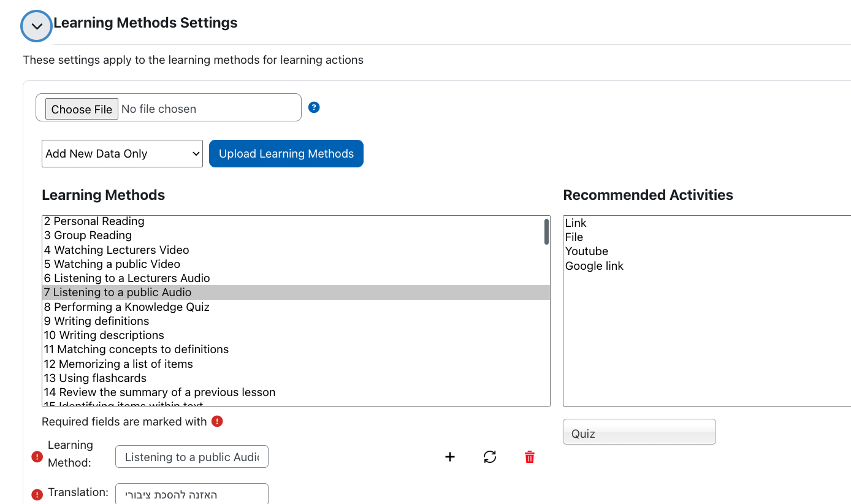Click the Learning Method text field
851x504 pixels.
click(191, 457)
